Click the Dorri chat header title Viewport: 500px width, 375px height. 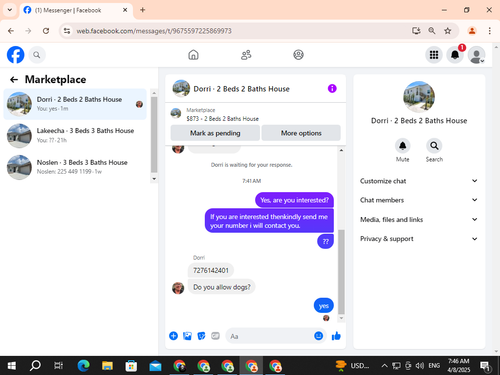(241, 89)
